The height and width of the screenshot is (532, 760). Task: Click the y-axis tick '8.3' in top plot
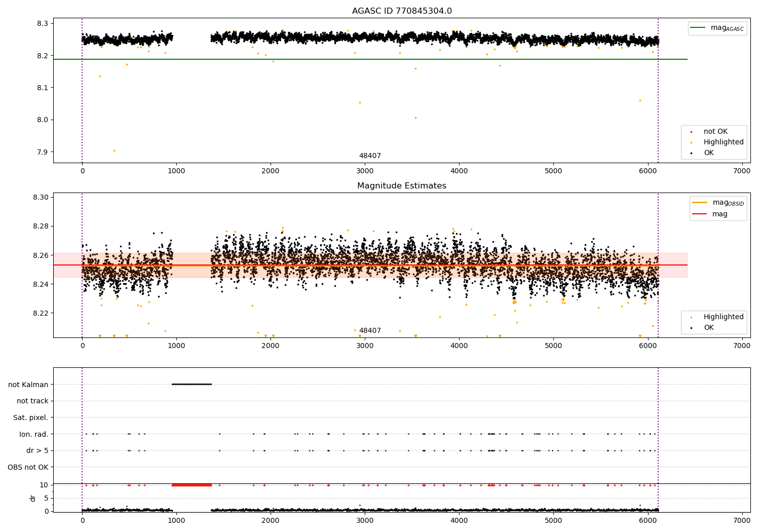(x=43, y=23)
